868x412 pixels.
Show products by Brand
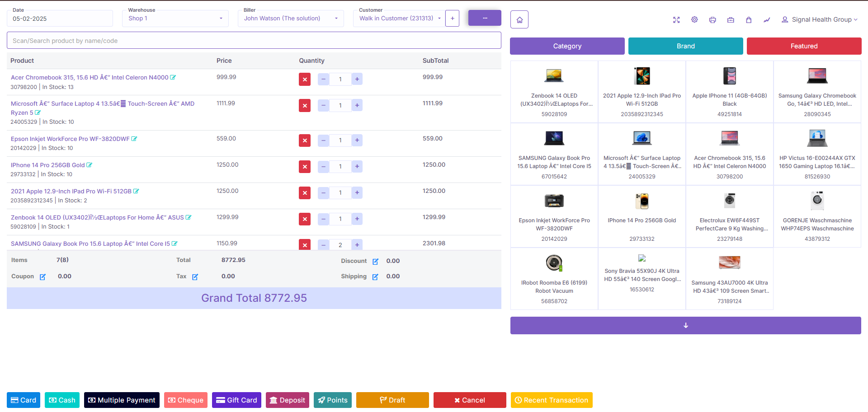[686, 46]
